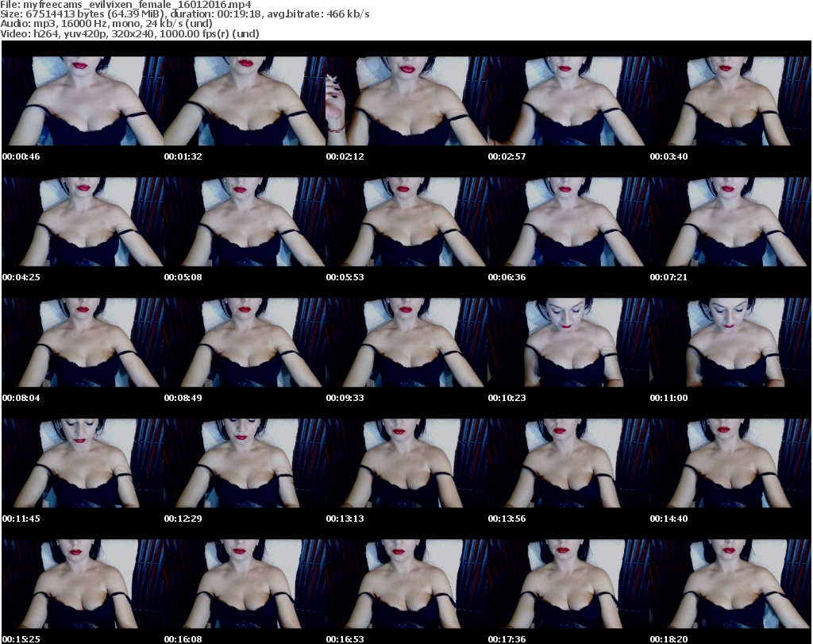Click the Size and duration header line
The height and width of the screenshot is (644, 813).
click(x=185, y=14)
